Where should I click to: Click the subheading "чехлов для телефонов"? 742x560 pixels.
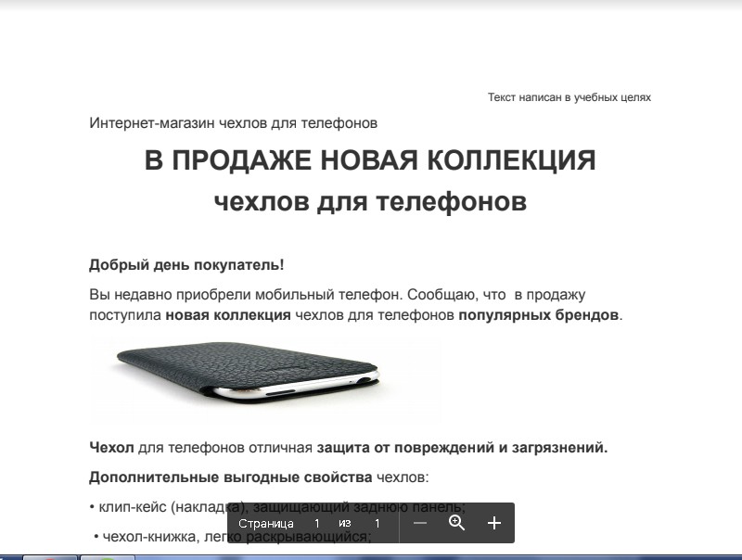(x=370, y=201)
